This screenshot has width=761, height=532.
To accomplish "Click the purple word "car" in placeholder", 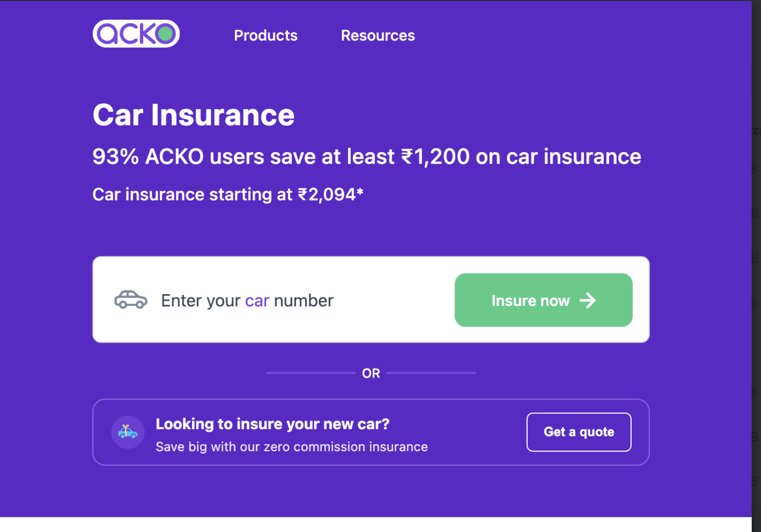I will [x=257, y=301].
